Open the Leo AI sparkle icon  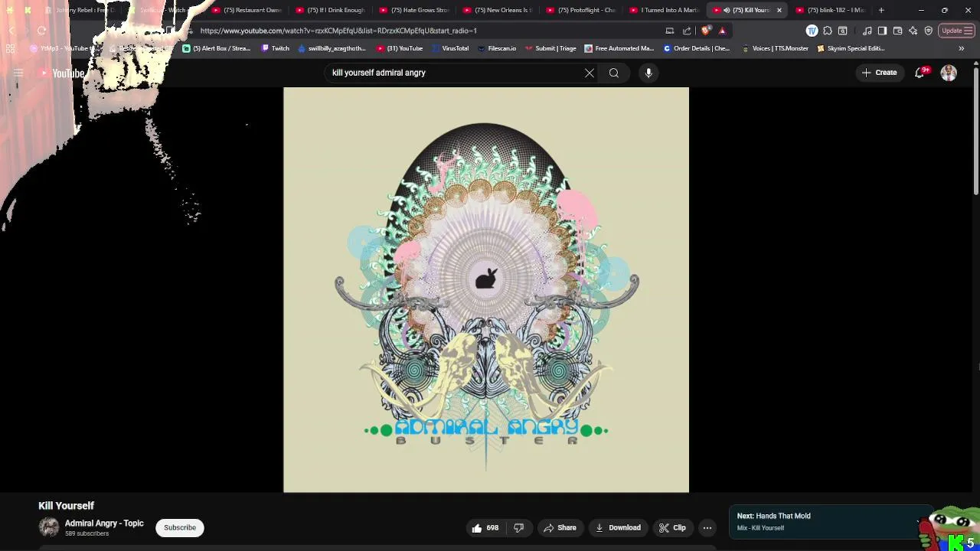pyautogui.click(x=913, y=31)
